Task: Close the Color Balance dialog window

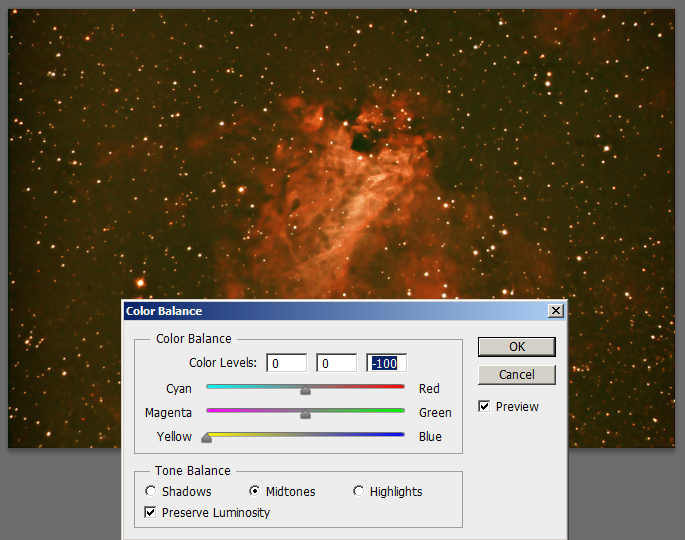Action: tap(556, 311)
